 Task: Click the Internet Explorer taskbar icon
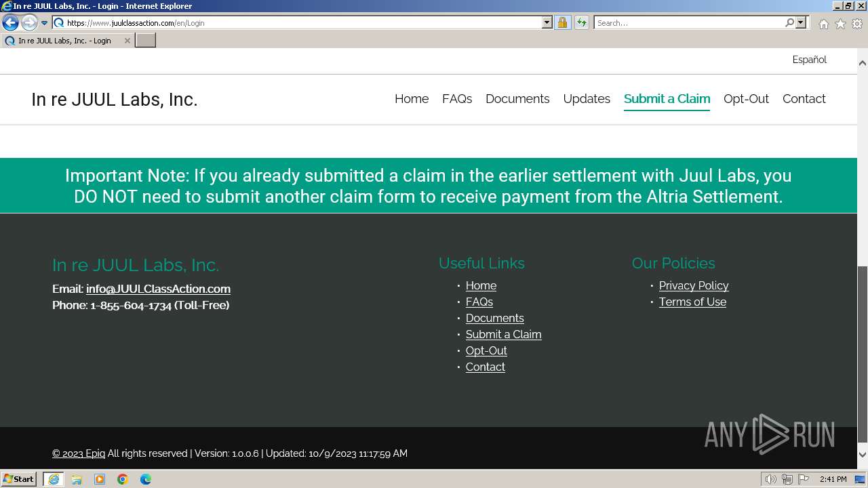pos(53,479)
